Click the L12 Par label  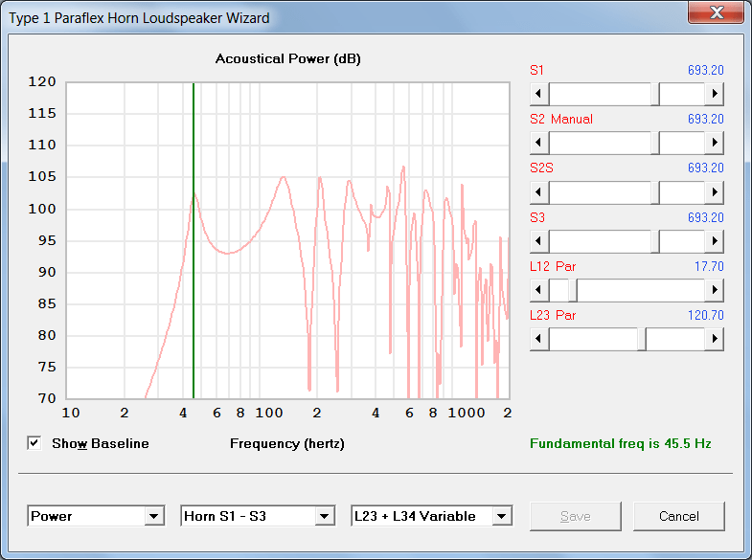point(553,266)
